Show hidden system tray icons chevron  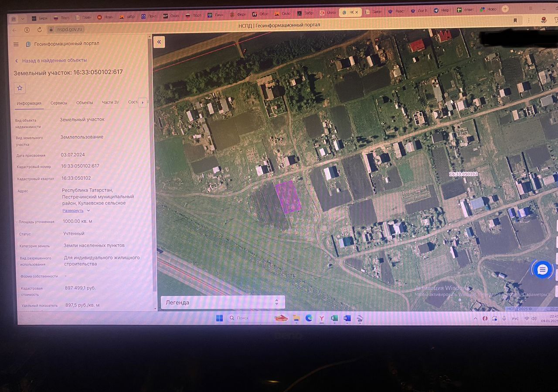(476, 319)
